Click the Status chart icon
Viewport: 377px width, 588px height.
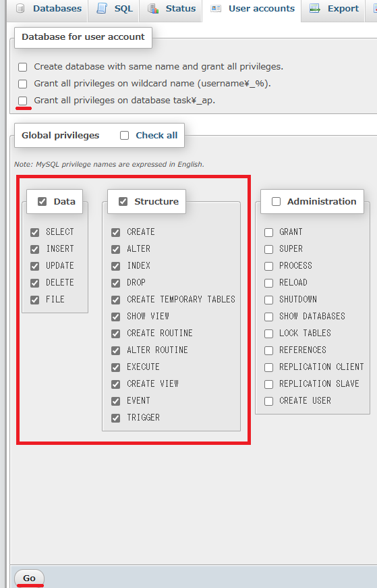point(153,8)
